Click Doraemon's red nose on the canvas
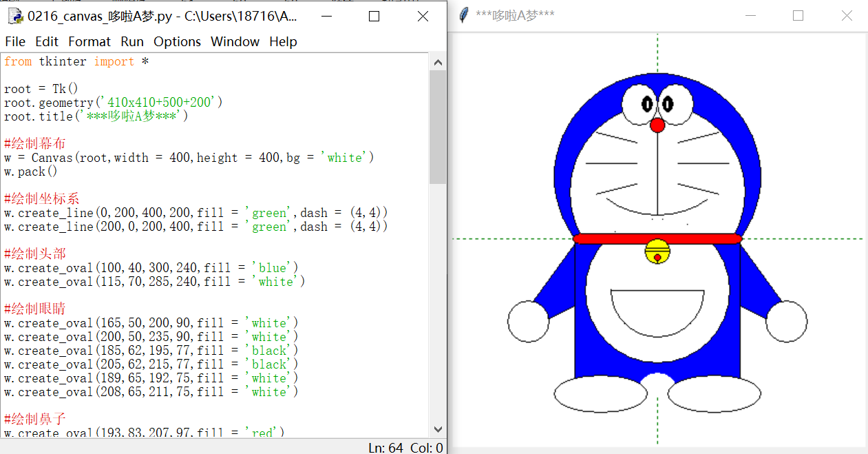 coord(657,125)
